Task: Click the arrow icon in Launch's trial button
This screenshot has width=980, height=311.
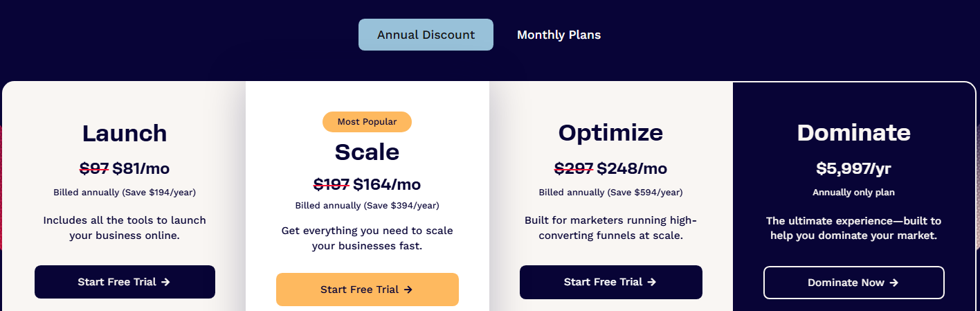Action: [165, 282]
